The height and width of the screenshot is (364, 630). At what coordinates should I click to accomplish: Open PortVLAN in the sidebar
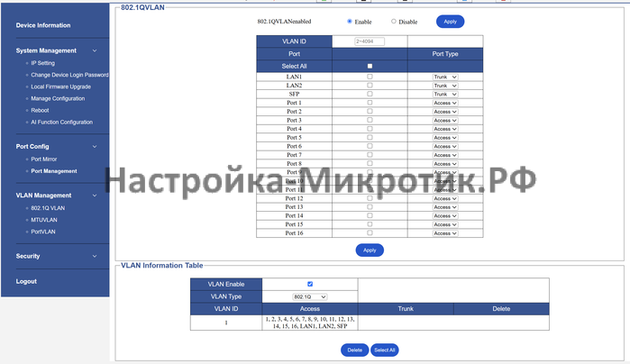click(43, 232)
